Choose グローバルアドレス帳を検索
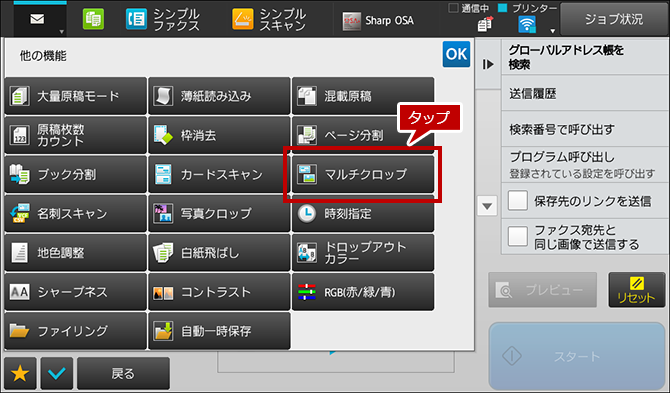Image resolution: width=670 pixels, height=393 pixels. tap(584, 58)
